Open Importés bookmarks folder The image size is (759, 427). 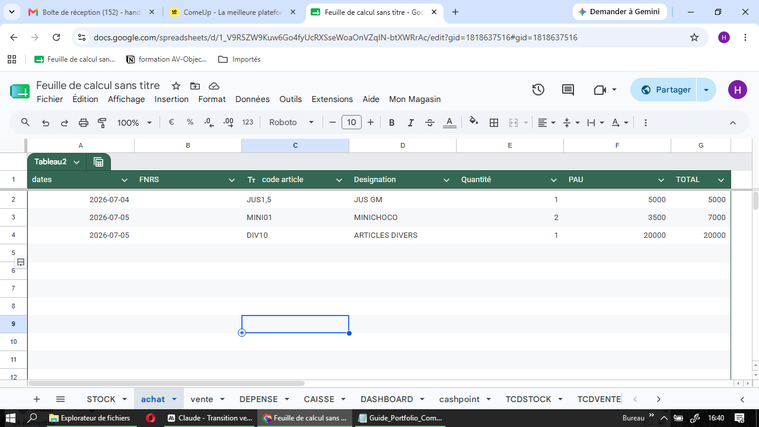click(x=239, y=59)
